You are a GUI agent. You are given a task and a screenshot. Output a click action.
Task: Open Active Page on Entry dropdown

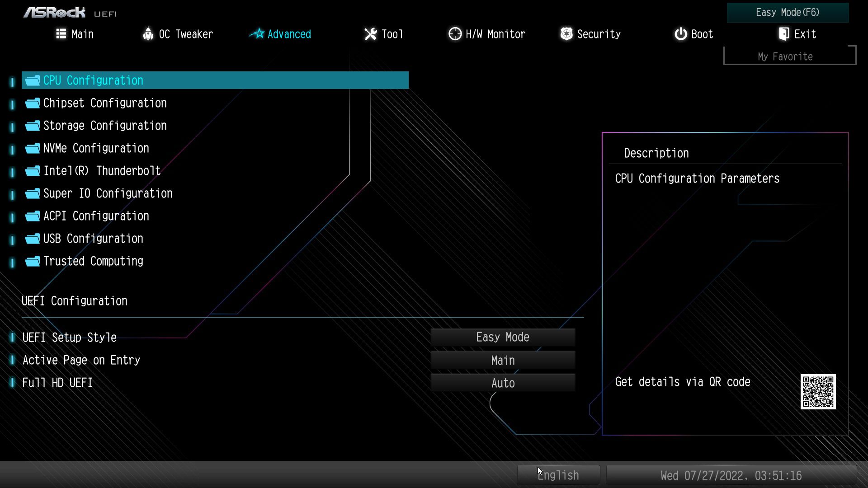point(503,360)
